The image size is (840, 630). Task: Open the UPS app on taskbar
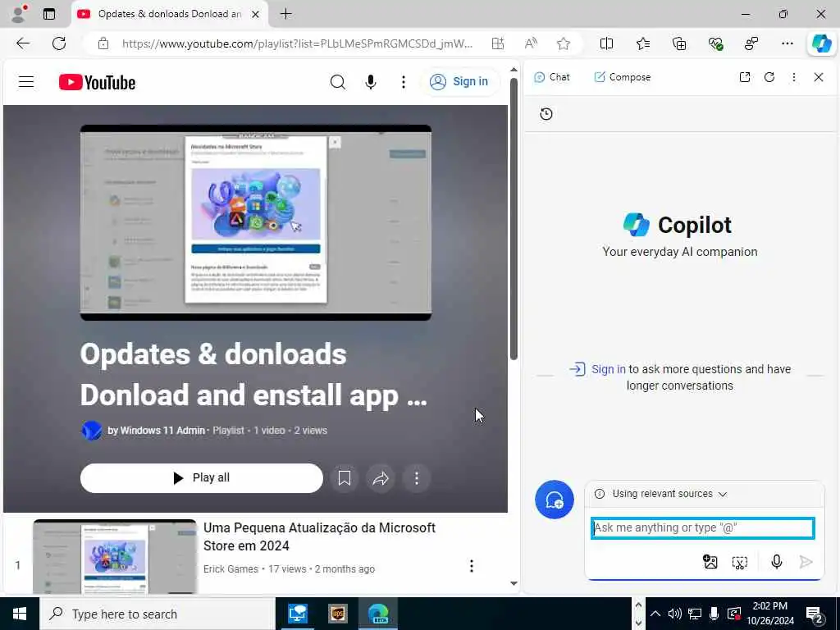[x=338, y=614]
